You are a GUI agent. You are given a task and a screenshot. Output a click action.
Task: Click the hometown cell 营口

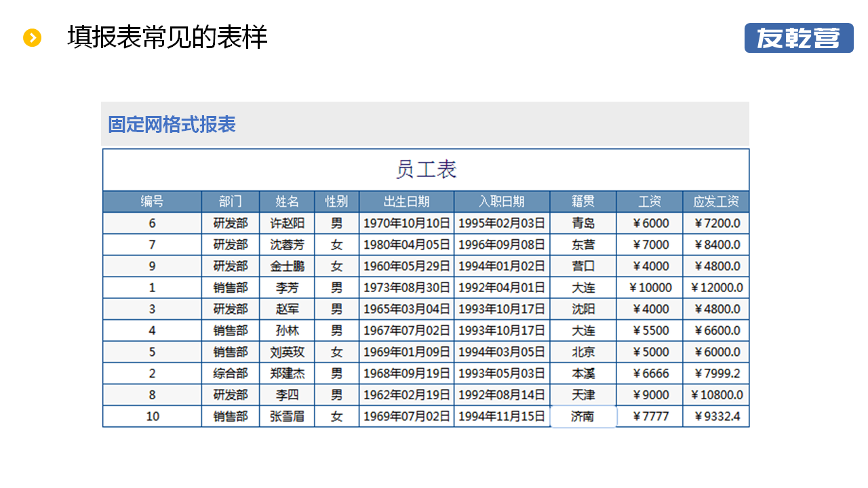(x=583, y=266)
